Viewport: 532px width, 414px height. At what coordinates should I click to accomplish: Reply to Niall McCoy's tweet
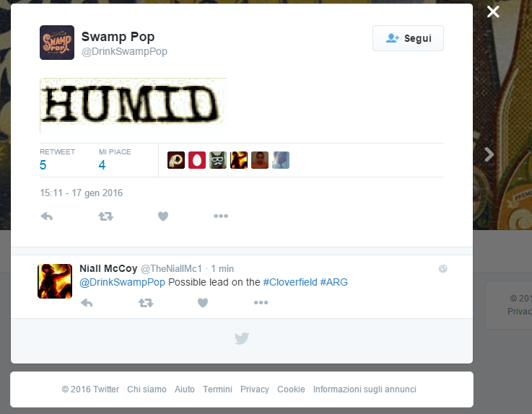pos(87,302)
